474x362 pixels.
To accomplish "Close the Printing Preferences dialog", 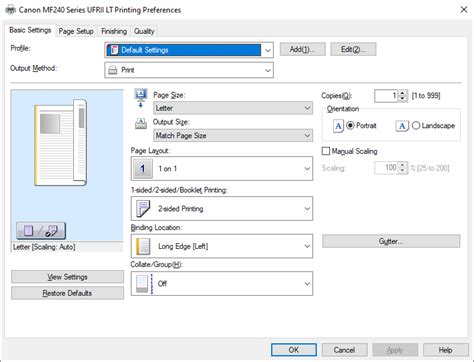I will pos(464,10).
